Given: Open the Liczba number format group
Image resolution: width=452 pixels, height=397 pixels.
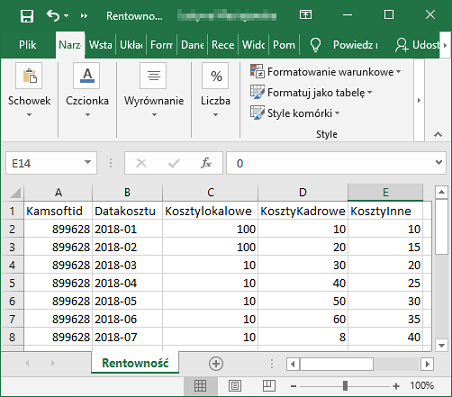Looking at the screenshot, I should tap(215, 90).
